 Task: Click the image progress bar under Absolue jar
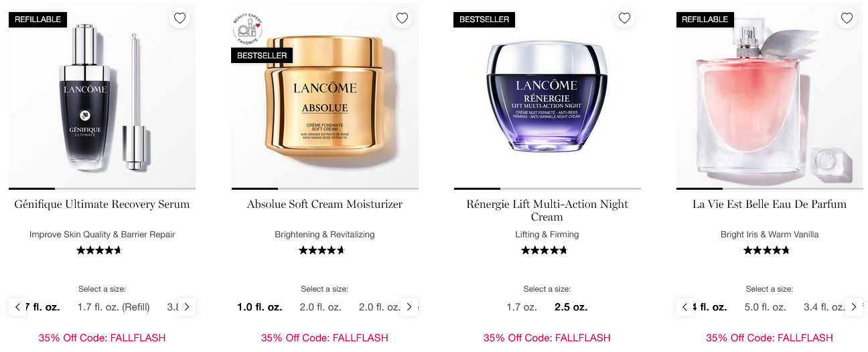coord(325,188)
